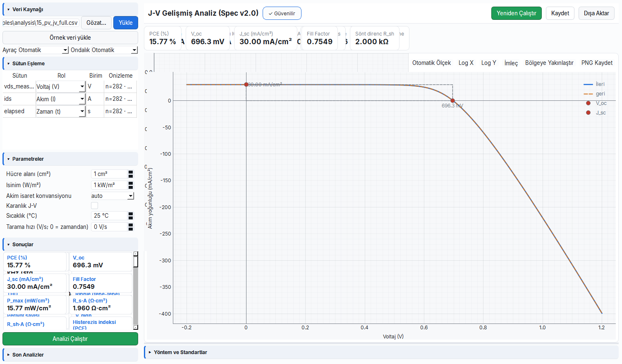
Task: Click the vds_meas column name cell
Action: pyautogui.click(x=19, y=86)
